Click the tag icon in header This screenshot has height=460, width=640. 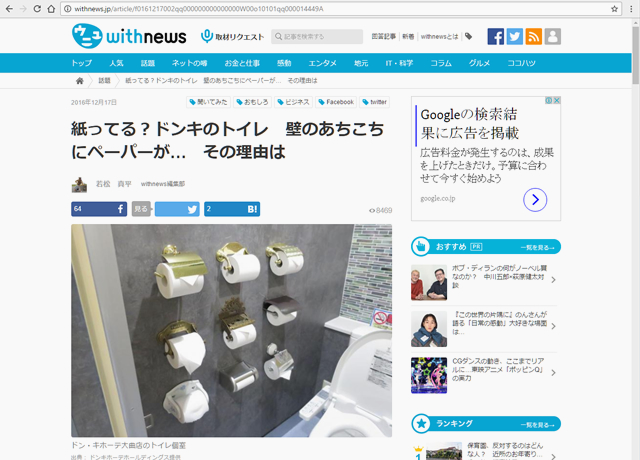pos(469,37)
